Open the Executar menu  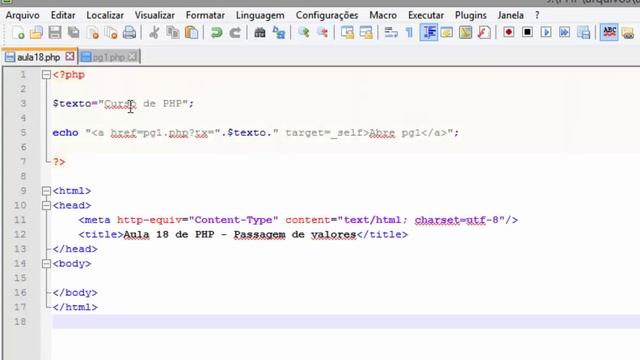pos(426,15)
